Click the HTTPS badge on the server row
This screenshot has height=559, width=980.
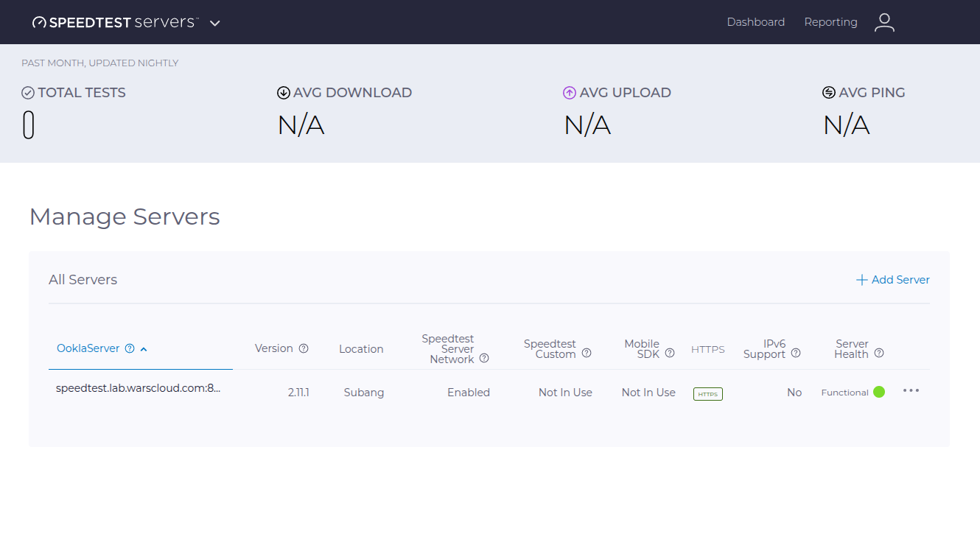[x=707, y=393]
